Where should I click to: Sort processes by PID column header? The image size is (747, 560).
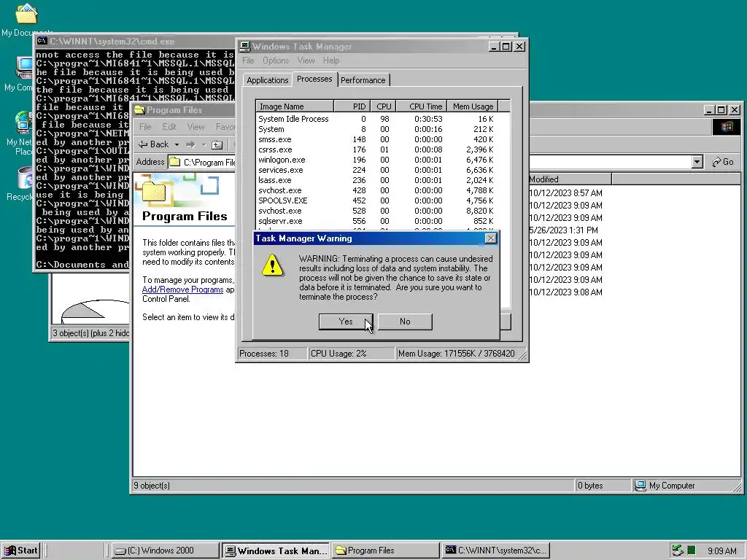click(x=352, y=106)
